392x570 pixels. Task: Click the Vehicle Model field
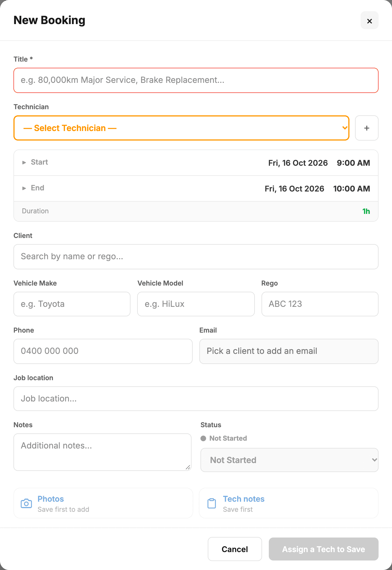tap(196, 304)
